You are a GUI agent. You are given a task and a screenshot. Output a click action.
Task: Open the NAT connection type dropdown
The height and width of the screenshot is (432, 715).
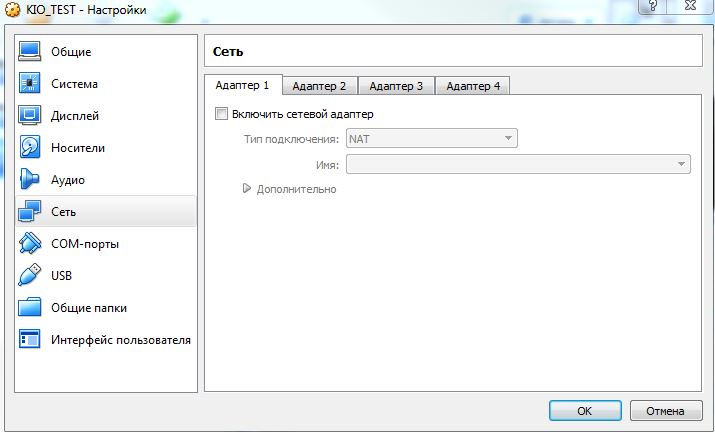[431, 139]
